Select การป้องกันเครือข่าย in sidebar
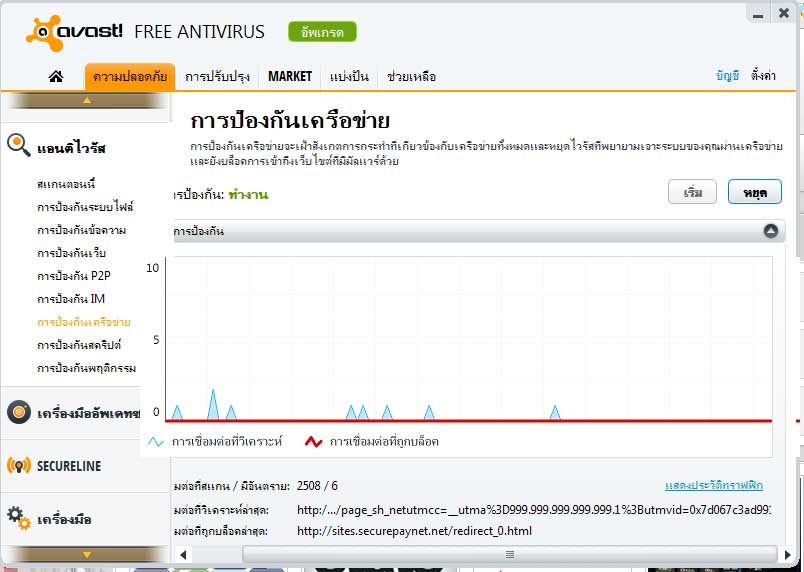Viewport: 804px width, 572px height. click(x=84, y=322)
